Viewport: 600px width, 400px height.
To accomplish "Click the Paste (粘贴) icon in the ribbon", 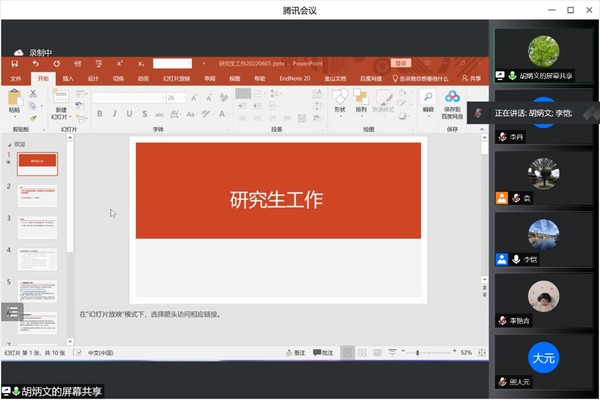I will 15,100.
